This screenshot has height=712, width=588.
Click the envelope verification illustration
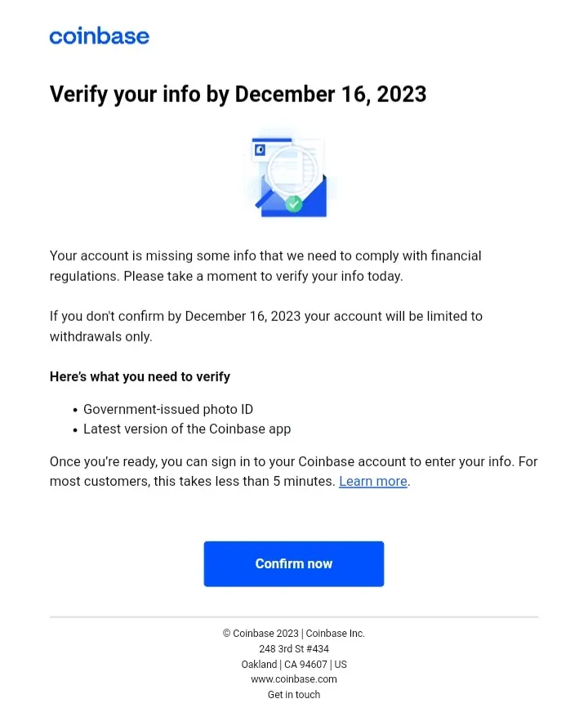pyautogui.click(x=290, y=176)
